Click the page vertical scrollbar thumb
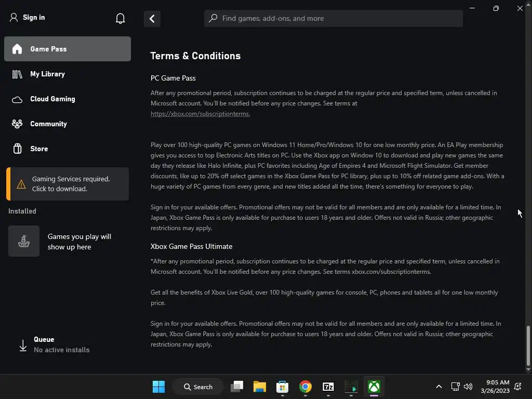The height and width of the screenshot is (399, 532). coord(528,345)
